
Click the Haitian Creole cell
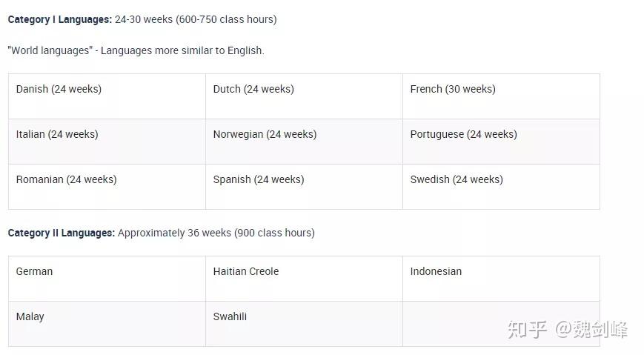coord(246,271)
